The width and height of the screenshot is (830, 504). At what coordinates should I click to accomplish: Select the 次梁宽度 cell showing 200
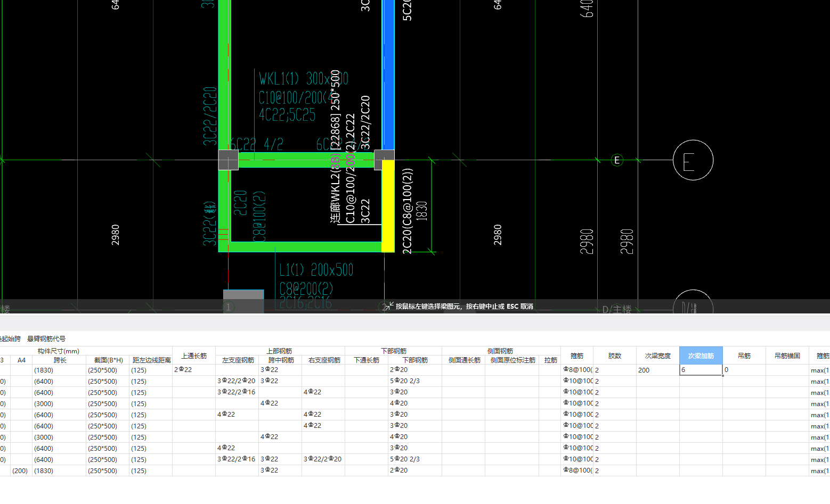(657, 370)
